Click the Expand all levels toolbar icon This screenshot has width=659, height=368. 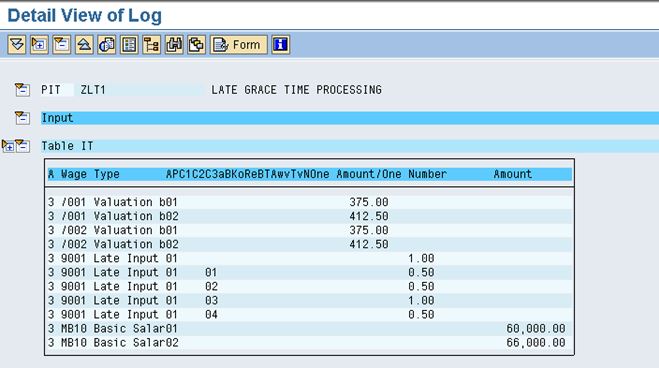(17, 45)
